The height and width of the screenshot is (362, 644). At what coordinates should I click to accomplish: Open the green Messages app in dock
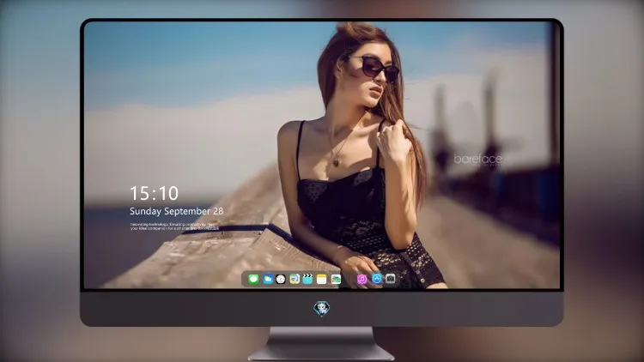click(x=253, y=279)
